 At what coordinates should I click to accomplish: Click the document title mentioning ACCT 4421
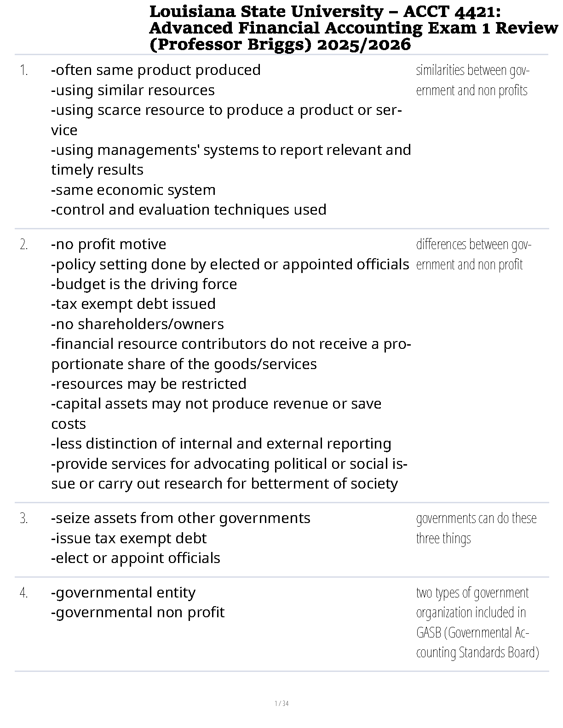pos(353,28)
